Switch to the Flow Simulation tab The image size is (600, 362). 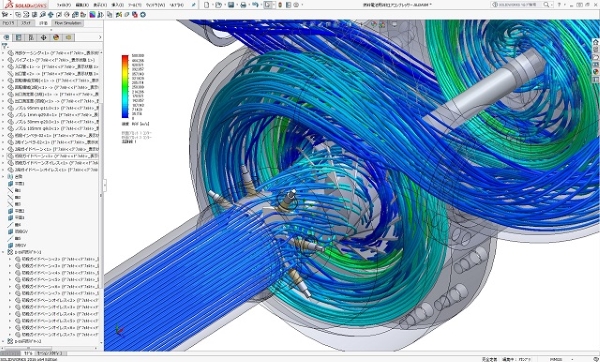(x=68, y=23)
